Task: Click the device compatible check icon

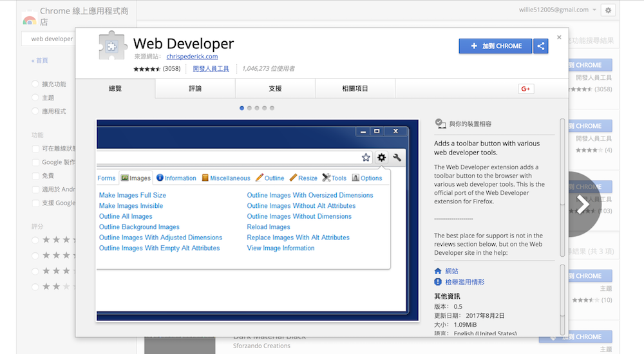Action: click(x=440, y=124)
